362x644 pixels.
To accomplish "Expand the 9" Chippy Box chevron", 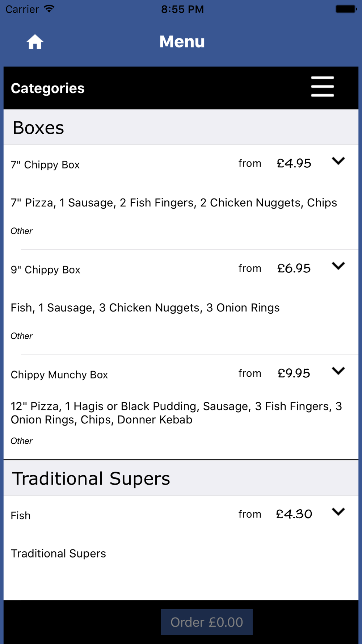I will tap(338, 266).
